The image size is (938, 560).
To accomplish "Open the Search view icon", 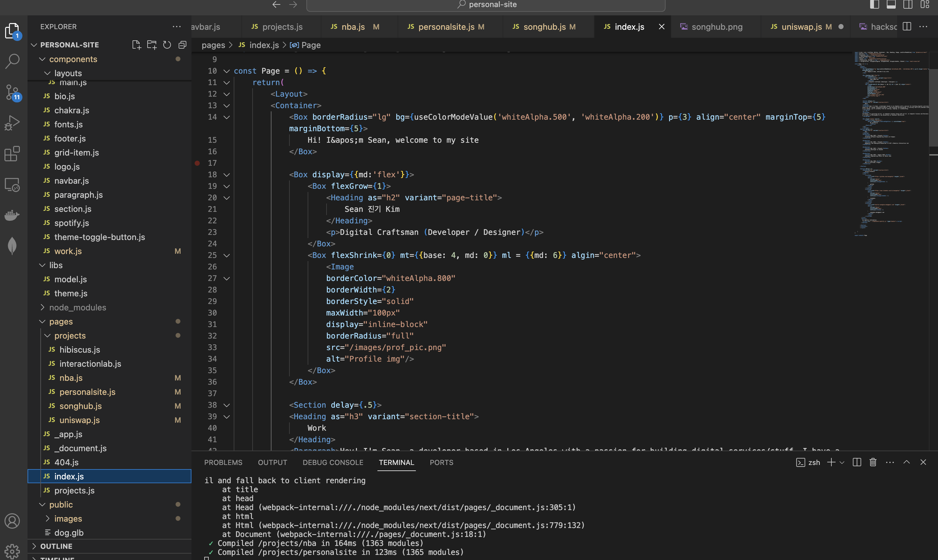I will (12, 61).
